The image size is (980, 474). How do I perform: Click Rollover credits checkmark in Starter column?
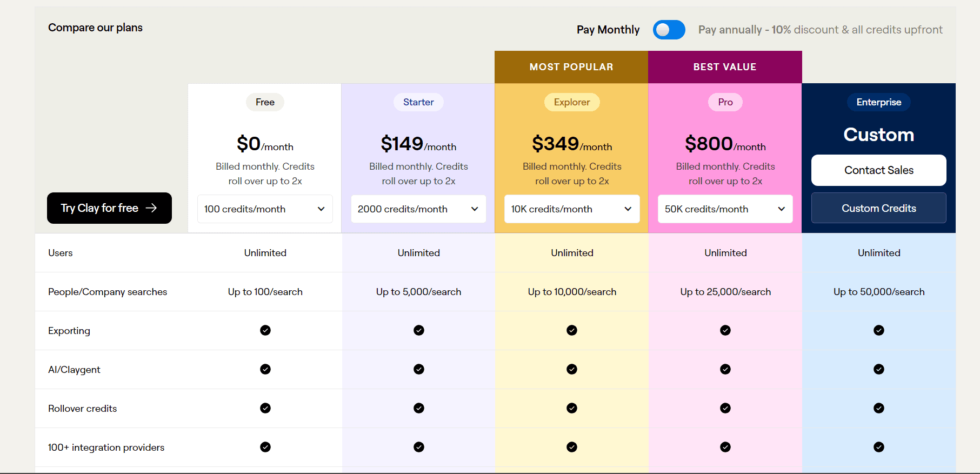419,408
